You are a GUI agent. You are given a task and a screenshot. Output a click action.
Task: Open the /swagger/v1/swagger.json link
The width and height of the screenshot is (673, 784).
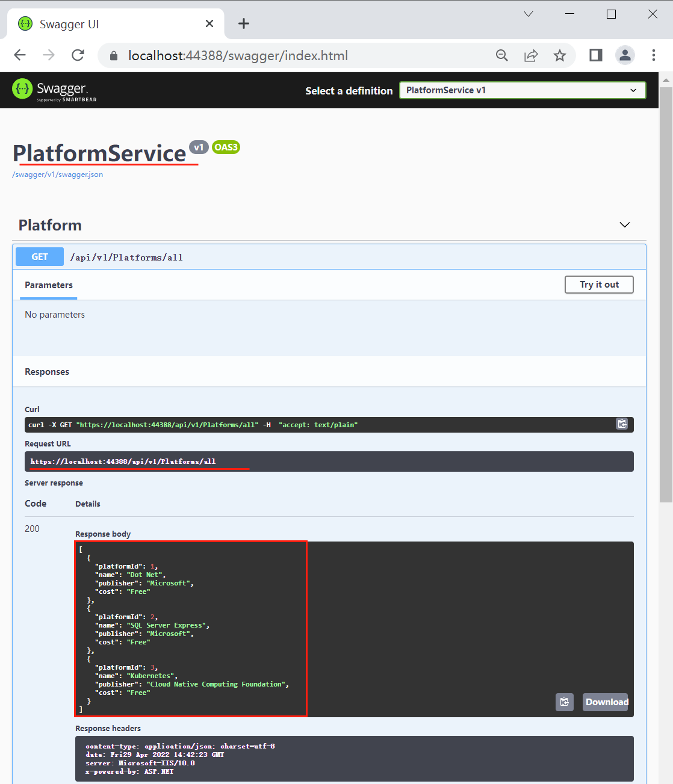(x=58, y=174)
